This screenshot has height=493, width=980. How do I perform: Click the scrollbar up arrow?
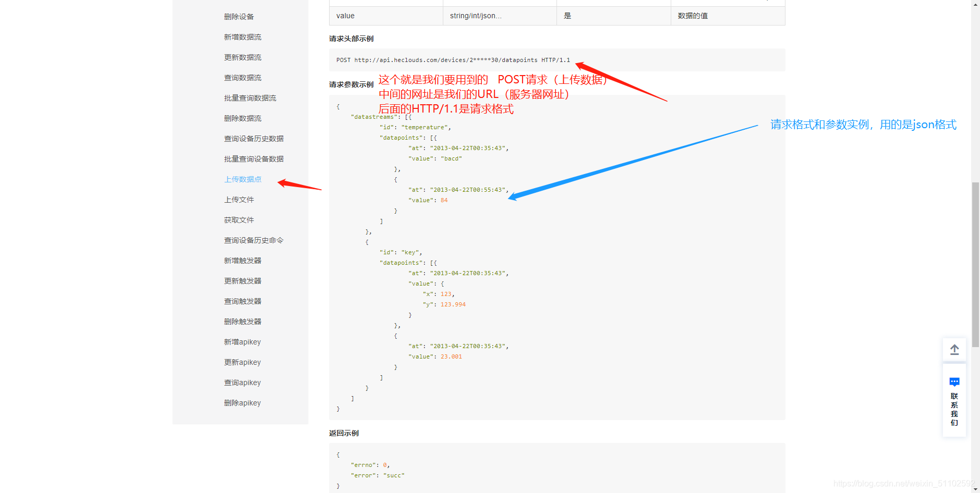tap(975, 4)
